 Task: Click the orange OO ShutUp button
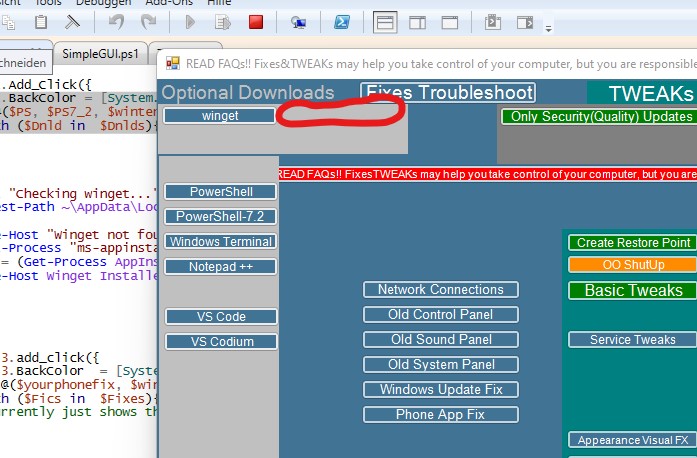(633, 265)
